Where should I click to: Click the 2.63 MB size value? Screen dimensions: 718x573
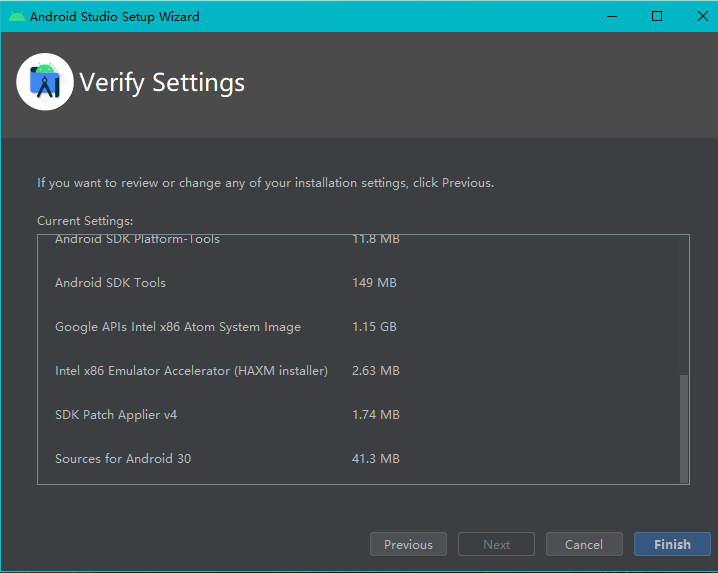coord(375,371)
